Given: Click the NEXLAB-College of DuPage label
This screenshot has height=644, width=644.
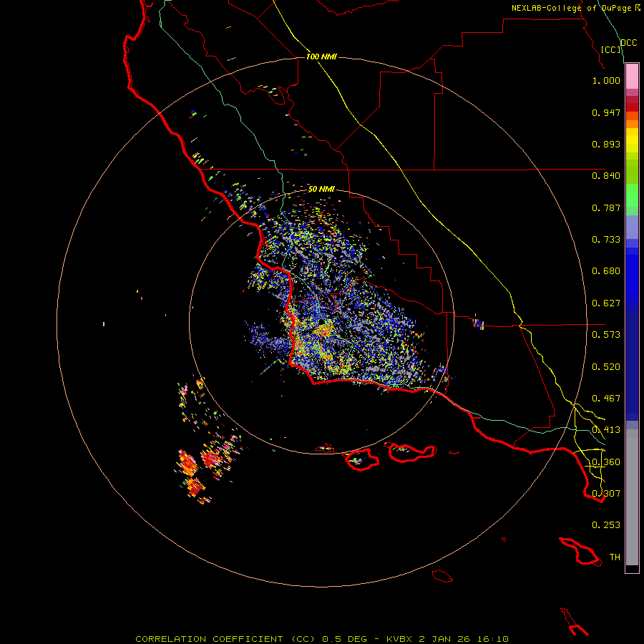Looking at the screenshot, I should 576,8.
